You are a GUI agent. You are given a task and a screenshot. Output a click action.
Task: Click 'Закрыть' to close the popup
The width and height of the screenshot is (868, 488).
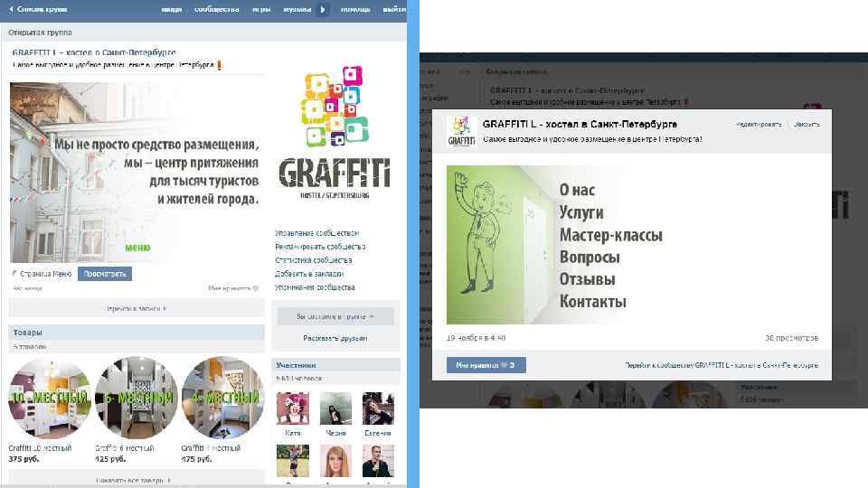coord(807,125)
